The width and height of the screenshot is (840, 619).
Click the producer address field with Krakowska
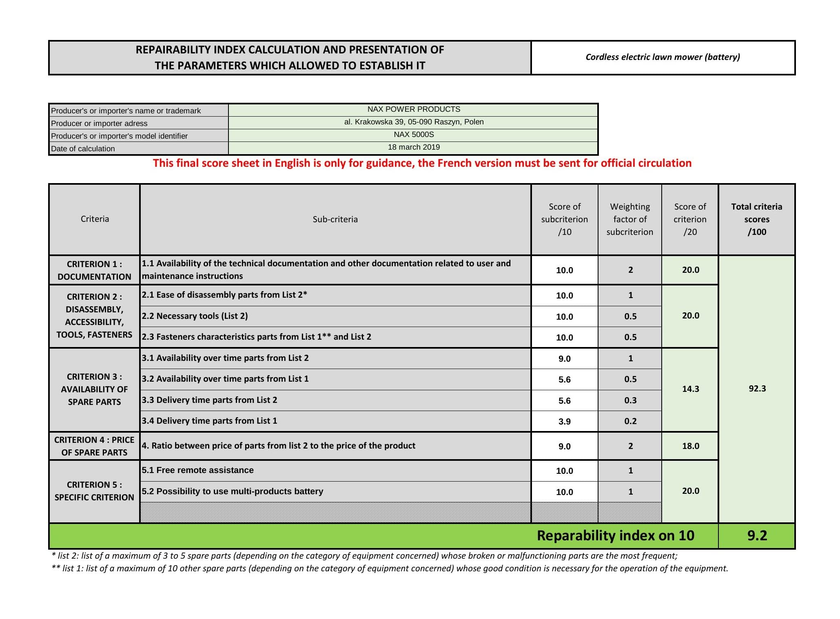point(413,122)
